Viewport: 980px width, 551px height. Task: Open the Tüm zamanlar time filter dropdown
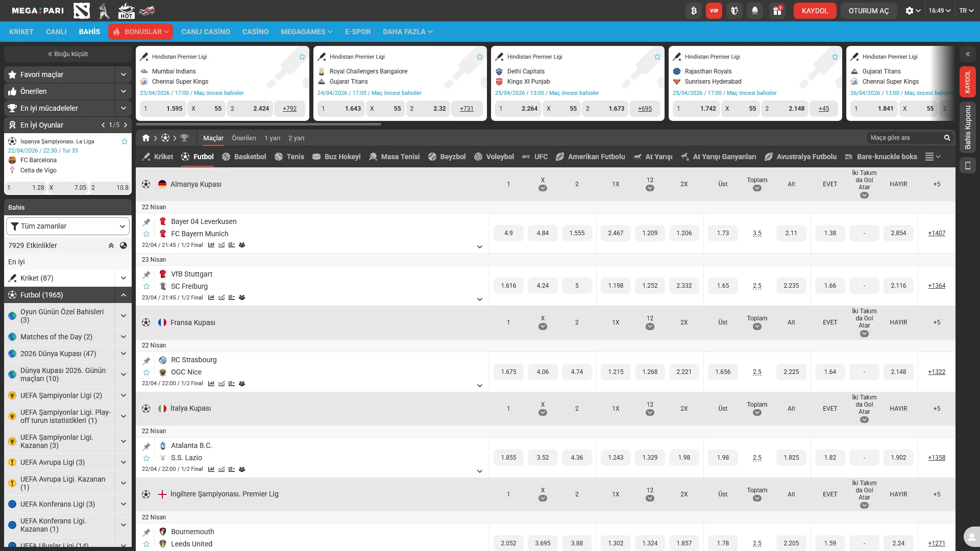(x=68, y=226)
